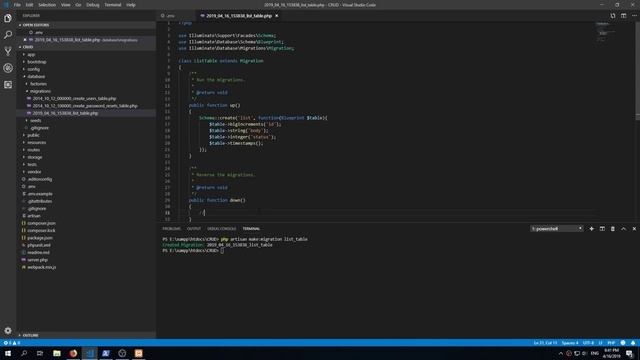Click Spaces: 4 indentation setting
Screen dimensions: 640x360
[570, 343]
